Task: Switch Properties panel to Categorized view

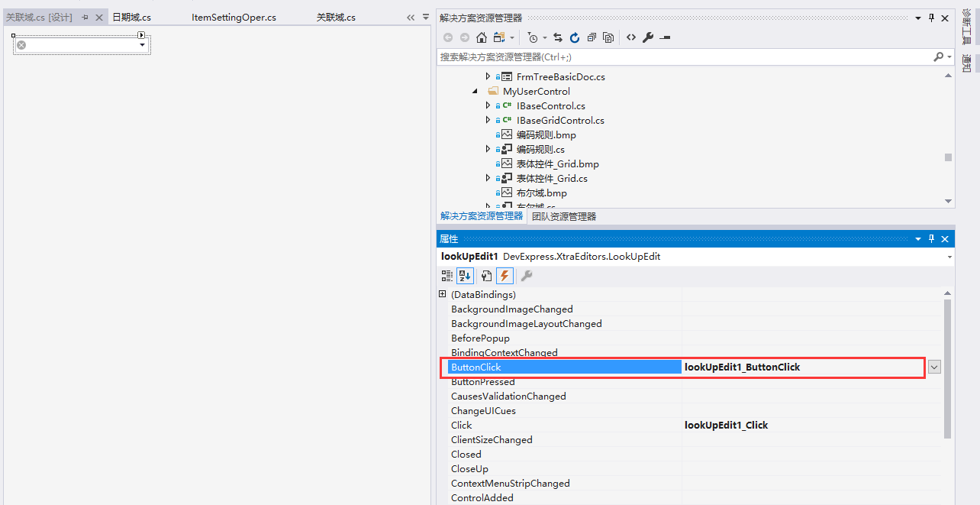Action: (x=446, y=276)
